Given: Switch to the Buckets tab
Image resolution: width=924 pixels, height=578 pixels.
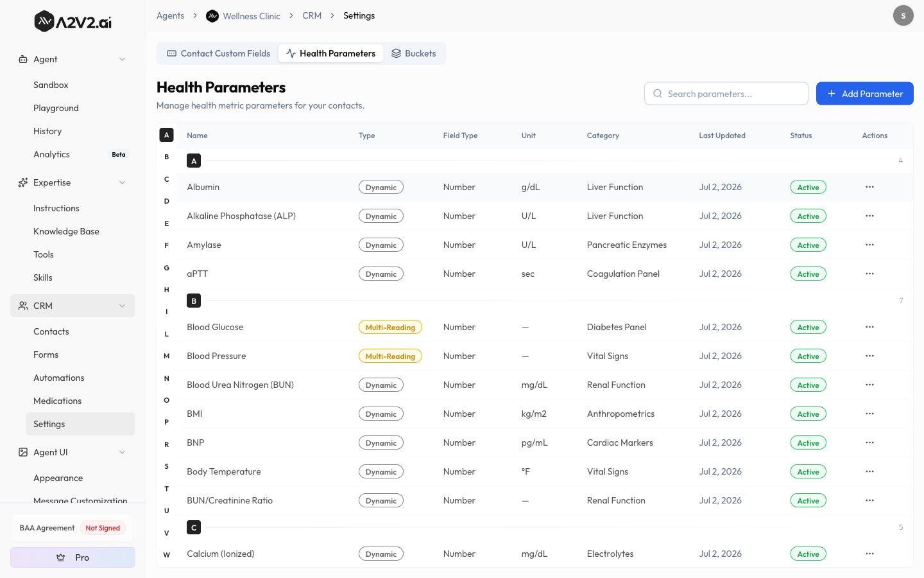Looking at the screenshot, I should pos(414,53).
